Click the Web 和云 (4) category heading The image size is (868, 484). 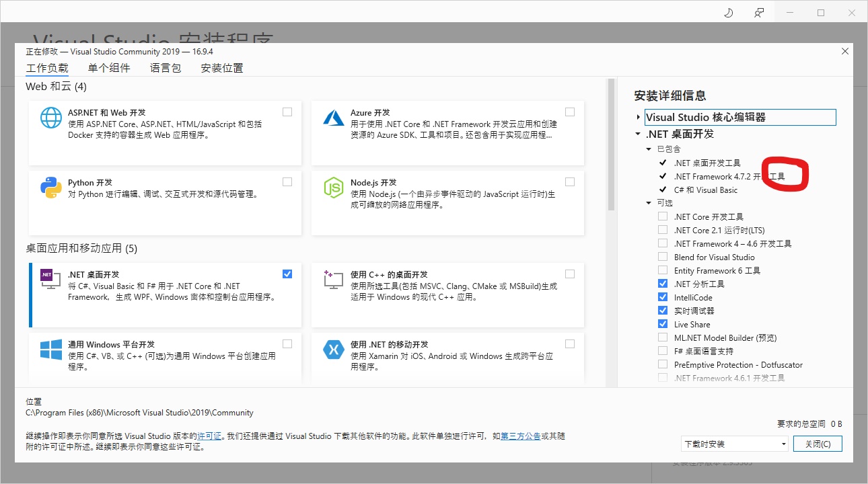click(x=57, y=87)
